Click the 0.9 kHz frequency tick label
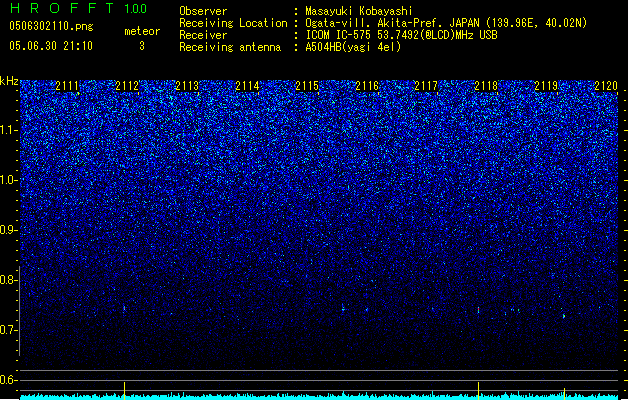The width and height of the screenshot is (629, 400). point(9,230)
